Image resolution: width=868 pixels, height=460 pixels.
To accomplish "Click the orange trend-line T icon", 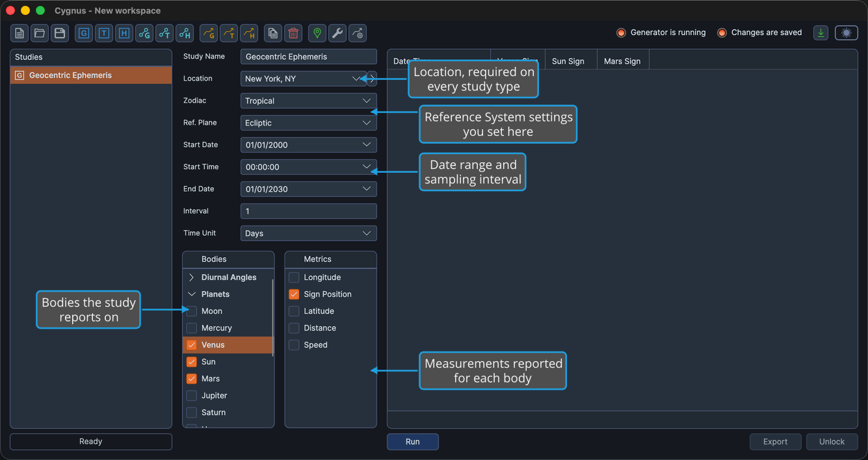I will coord(229,33).
